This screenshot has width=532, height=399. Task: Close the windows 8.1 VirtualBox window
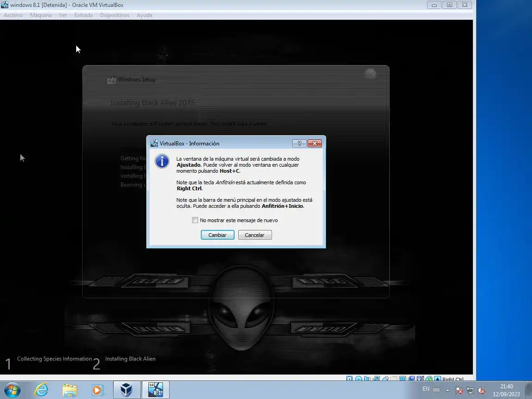(x=465, y=5)
